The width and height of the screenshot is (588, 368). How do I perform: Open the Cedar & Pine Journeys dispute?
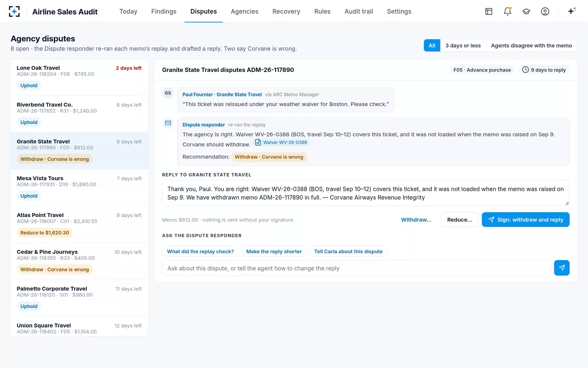(79, 261)
